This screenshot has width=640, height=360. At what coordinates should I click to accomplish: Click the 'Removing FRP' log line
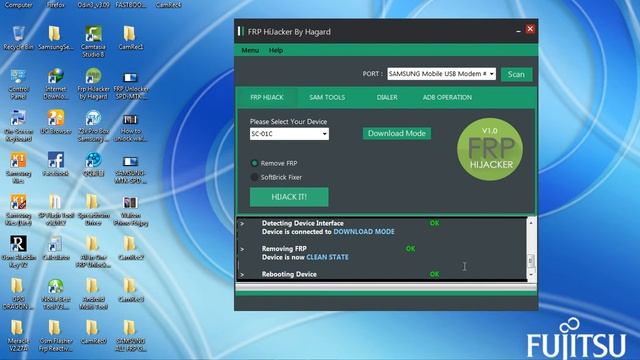click(x=284, y=249)
